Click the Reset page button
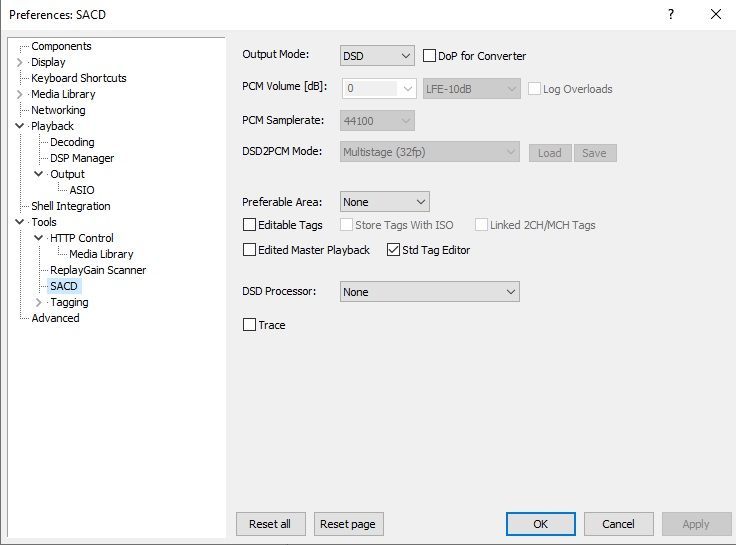This screenshot has width=736, height=545. (x=348, y=524)
